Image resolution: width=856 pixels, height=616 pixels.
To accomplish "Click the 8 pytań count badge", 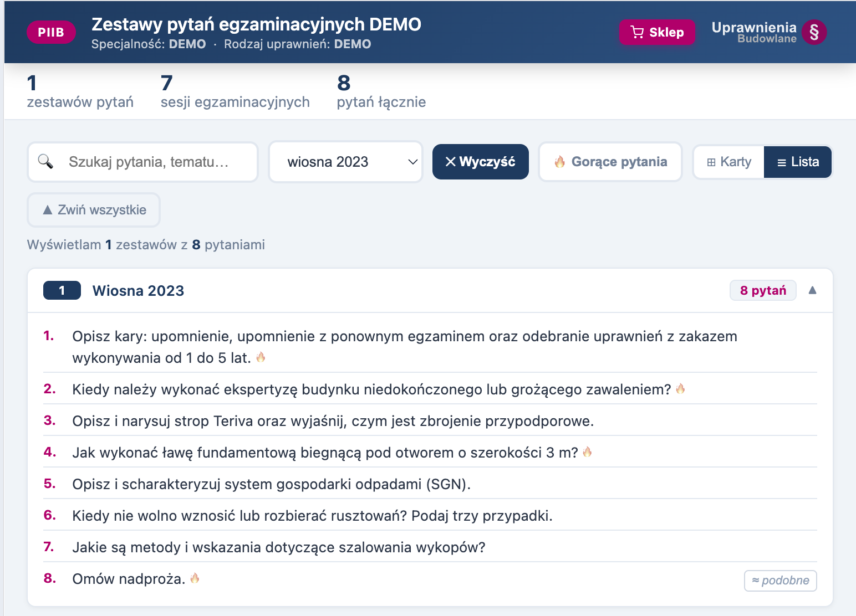I will pos(763,290).
